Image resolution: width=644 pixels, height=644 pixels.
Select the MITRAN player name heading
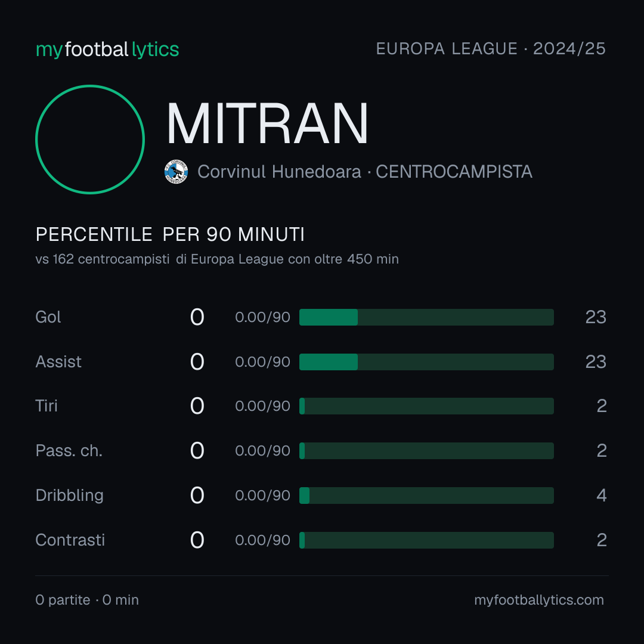pos(267,123)
